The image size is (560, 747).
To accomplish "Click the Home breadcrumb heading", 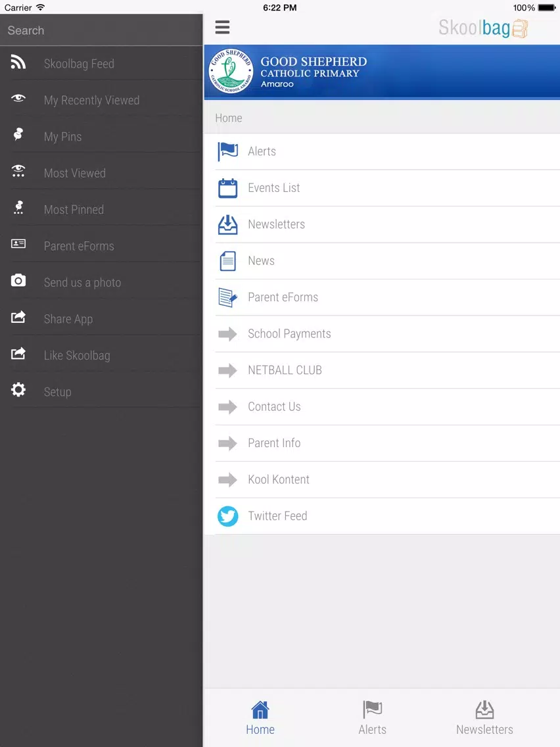I will pos(229,118).
